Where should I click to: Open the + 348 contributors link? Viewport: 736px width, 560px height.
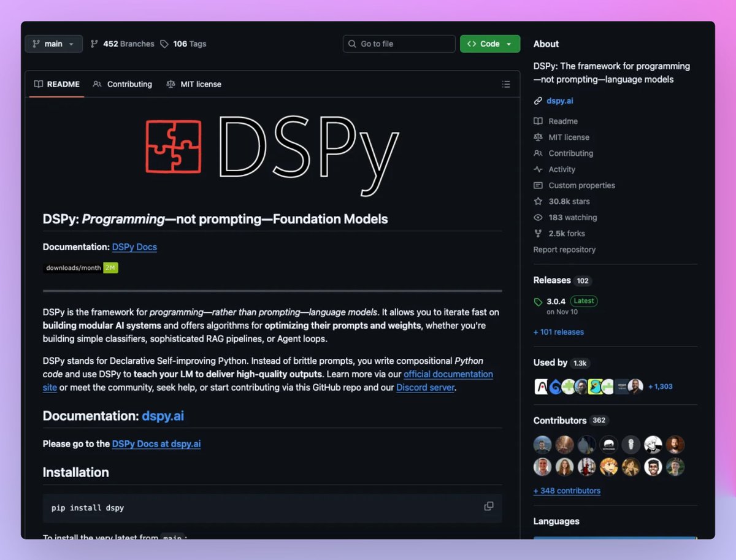click(567, 491)
